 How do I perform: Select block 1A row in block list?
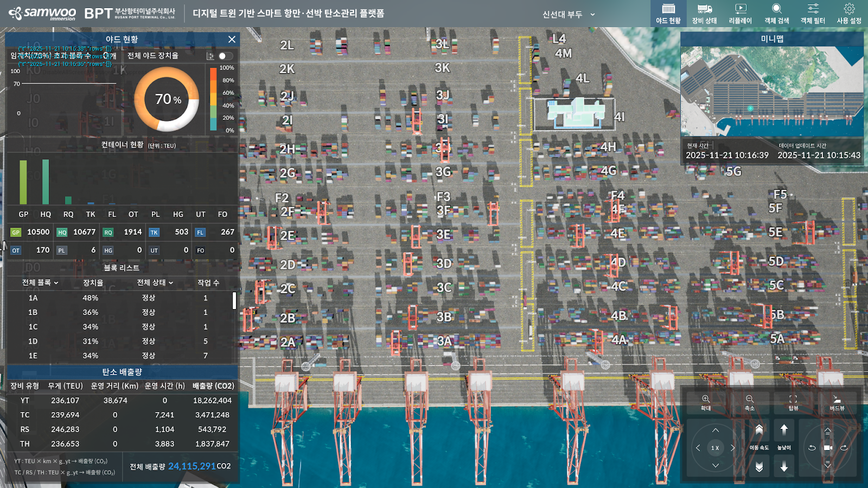tap(119, 298)
